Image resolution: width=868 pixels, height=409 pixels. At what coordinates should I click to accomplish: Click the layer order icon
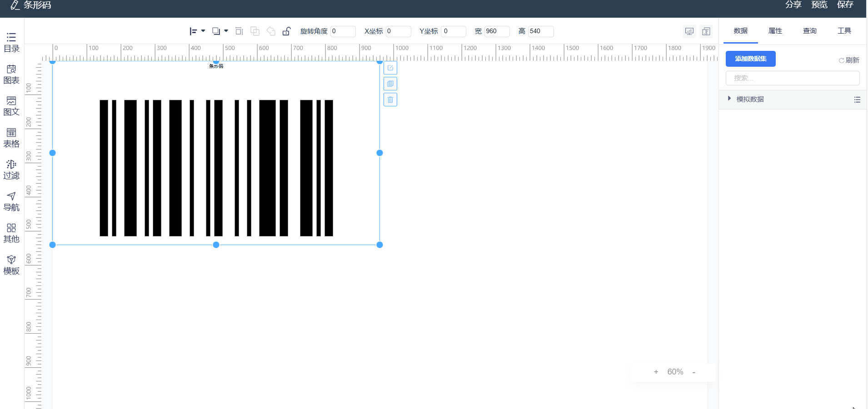(216, 31)
